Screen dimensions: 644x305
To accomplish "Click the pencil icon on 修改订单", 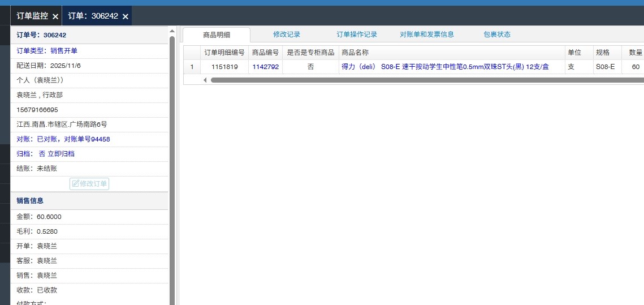I will tap(75, 184).
